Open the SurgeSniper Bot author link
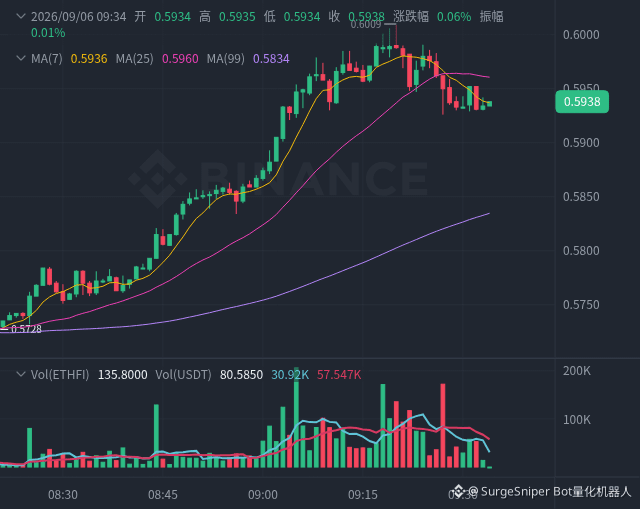This screenshot has height=509, width=640. click(x=550, y=491)
